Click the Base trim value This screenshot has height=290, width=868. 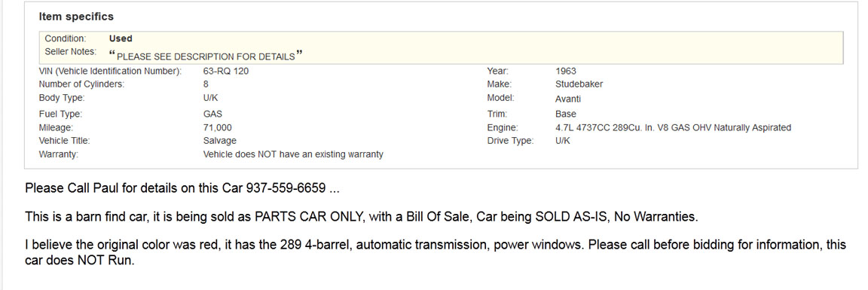(x=566, y=114)
